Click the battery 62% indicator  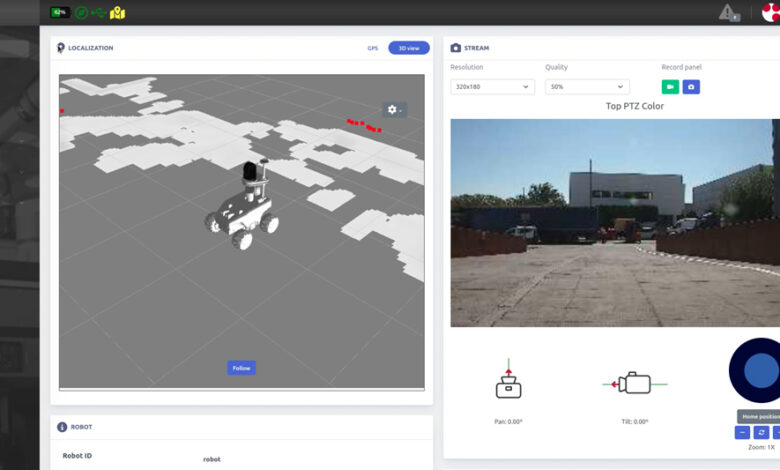[x=60, y=12]
